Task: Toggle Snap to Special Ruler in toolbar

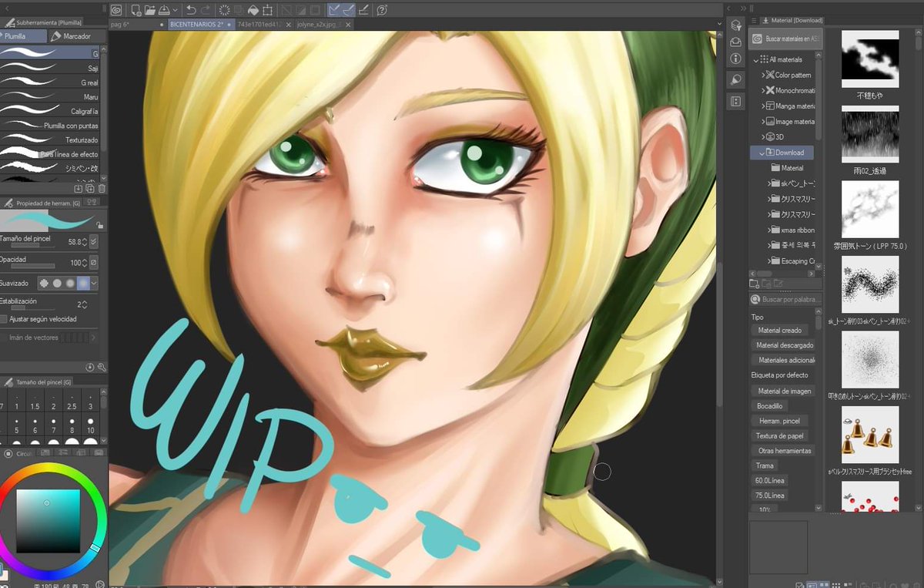Action: 349,10
